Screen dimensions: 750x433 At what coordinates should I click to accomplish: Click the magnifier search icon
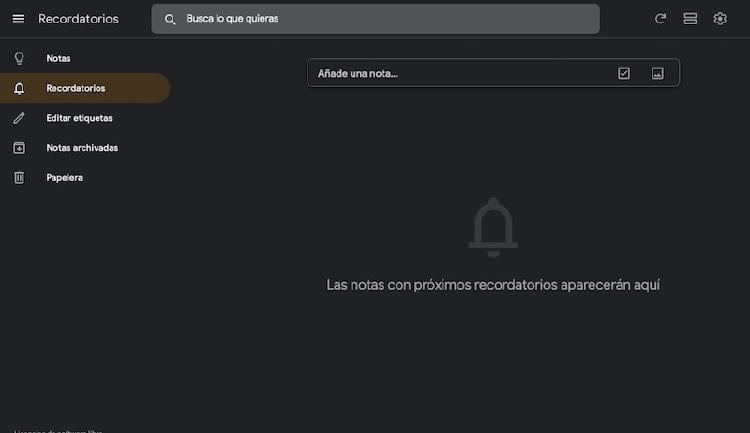170,19
